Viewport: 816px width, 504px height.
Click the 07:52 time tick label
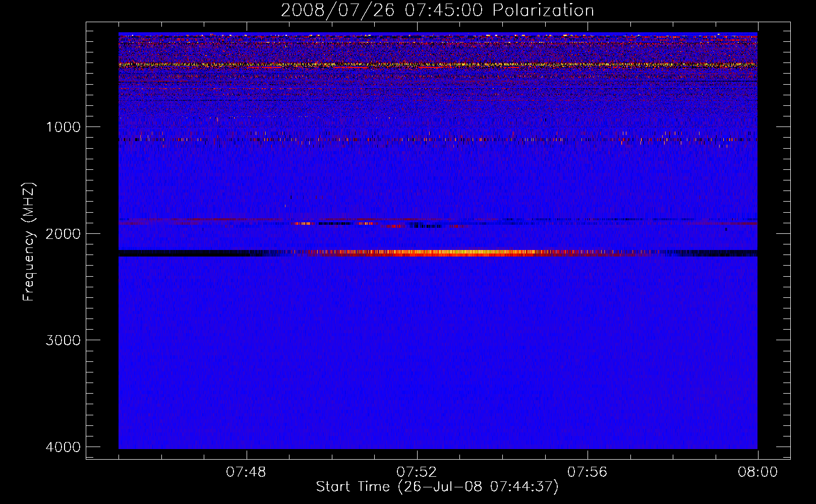pos(417,472)
